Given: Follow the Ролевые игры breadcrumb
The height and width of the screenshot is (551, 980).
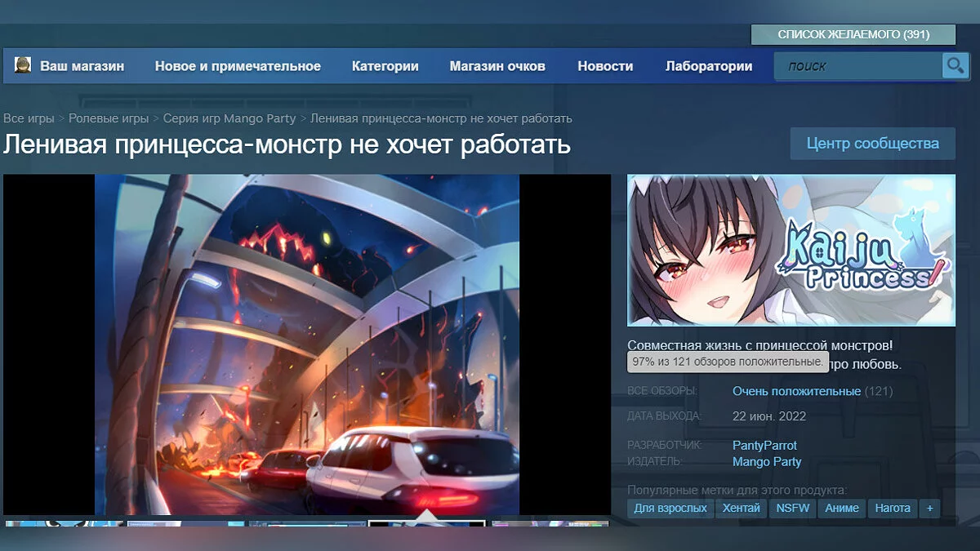Looking at the screenshot, I should (x=109, y=118).
